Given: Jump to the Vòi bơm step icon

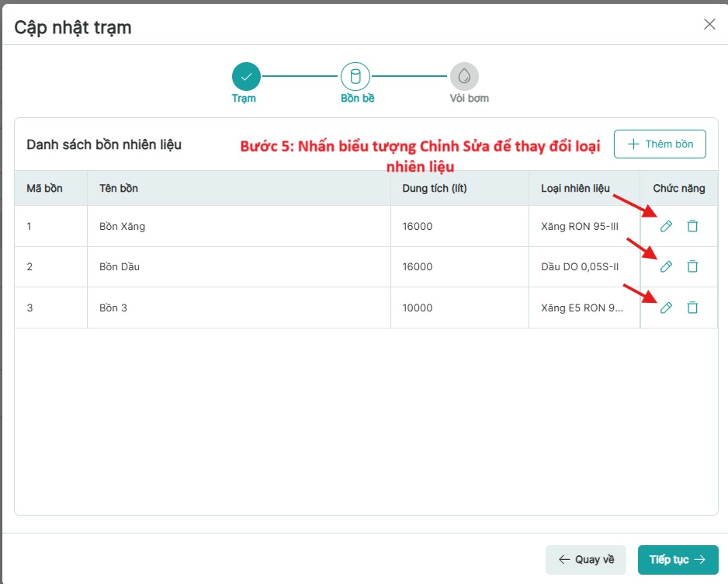Looking at the screenshot, I should (x=464, y=76).
